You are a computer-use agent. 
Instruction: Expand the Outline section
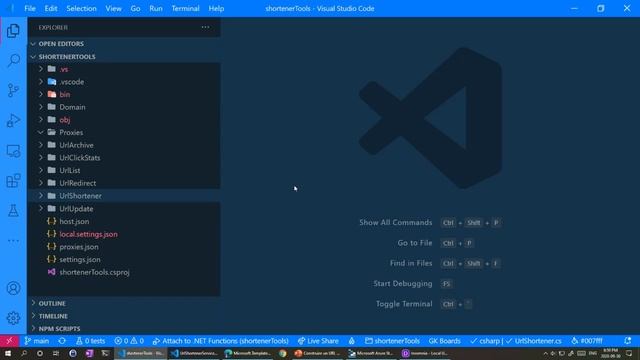click(x=124, y=303)
